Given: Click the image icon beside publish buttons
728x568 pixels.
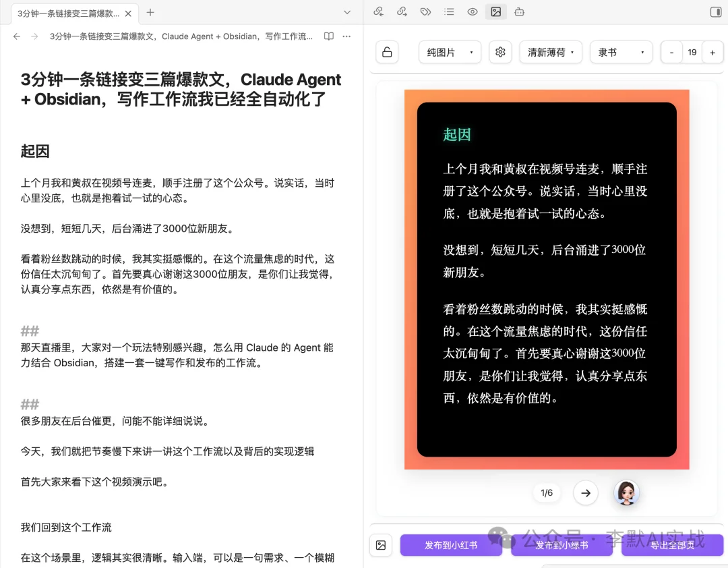Looking at the screenshot, I should (381, 545).
